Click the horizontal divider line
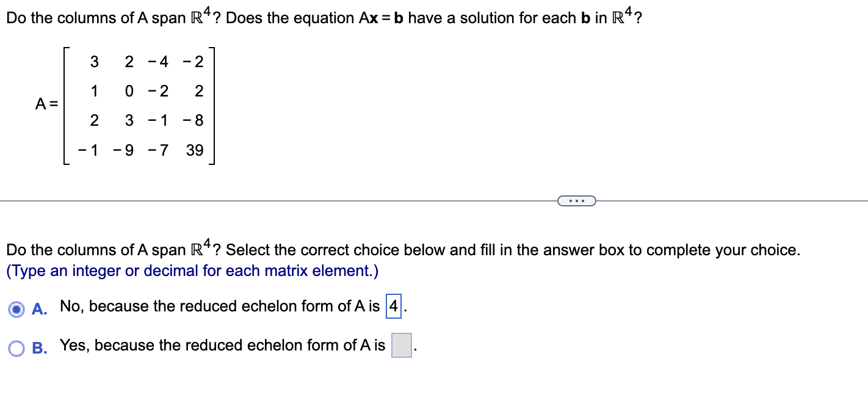 tap(275, 200)
